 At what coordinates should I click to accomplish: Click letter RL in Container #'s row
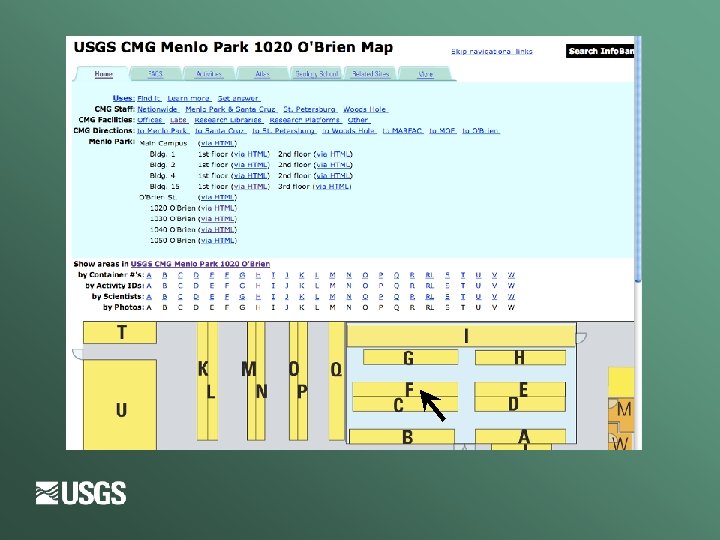(x=429, y=275)
